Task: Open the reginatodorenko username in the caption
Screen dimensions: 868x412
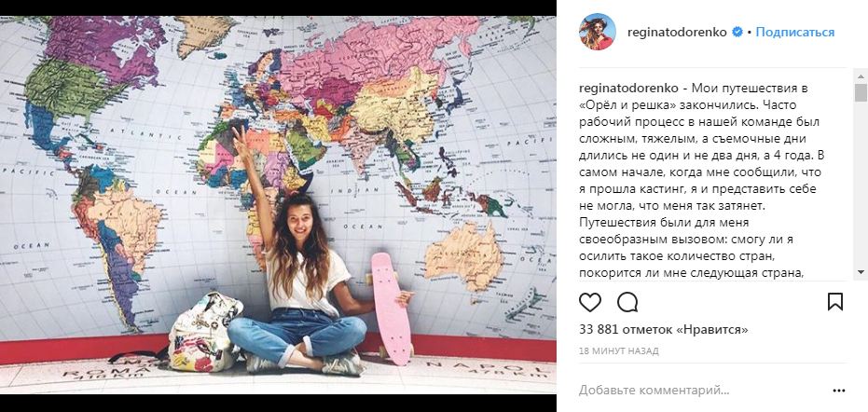Action: 627,88
